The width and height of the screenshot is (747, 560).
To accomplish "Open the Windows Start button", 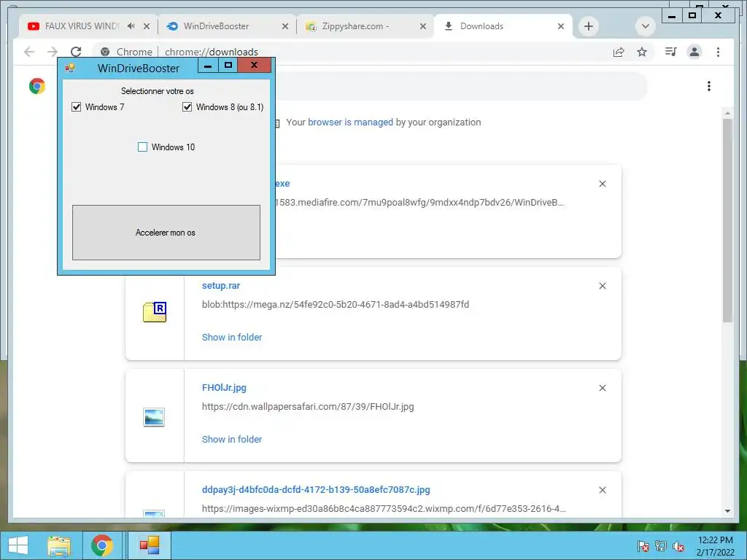I will tap(18, 545).
